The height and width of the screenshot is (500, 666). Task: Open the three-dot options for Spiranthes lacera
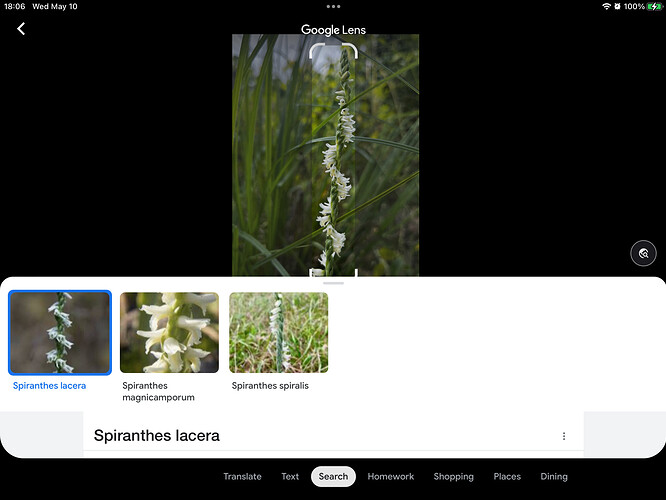564,436
